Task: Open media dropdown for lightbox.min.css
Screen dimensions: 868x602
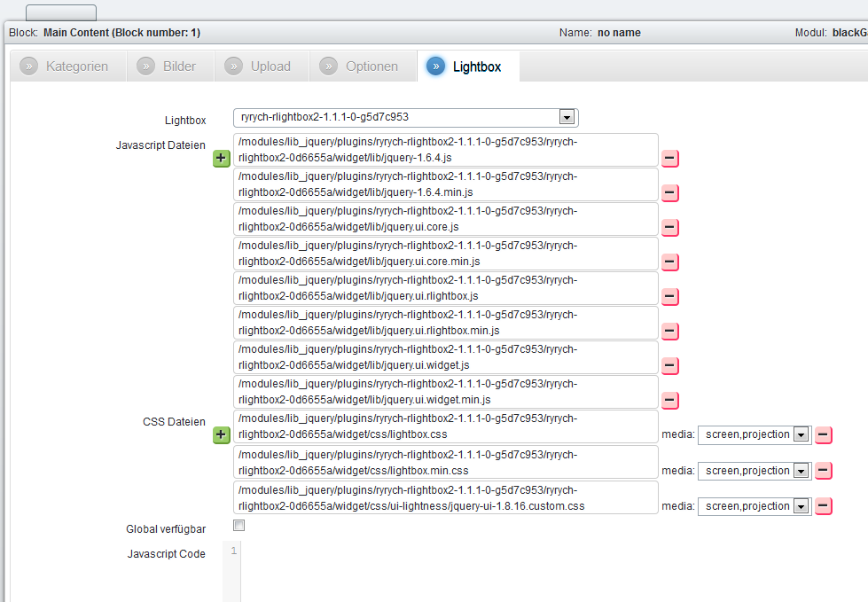Action: tap(801, 471)
